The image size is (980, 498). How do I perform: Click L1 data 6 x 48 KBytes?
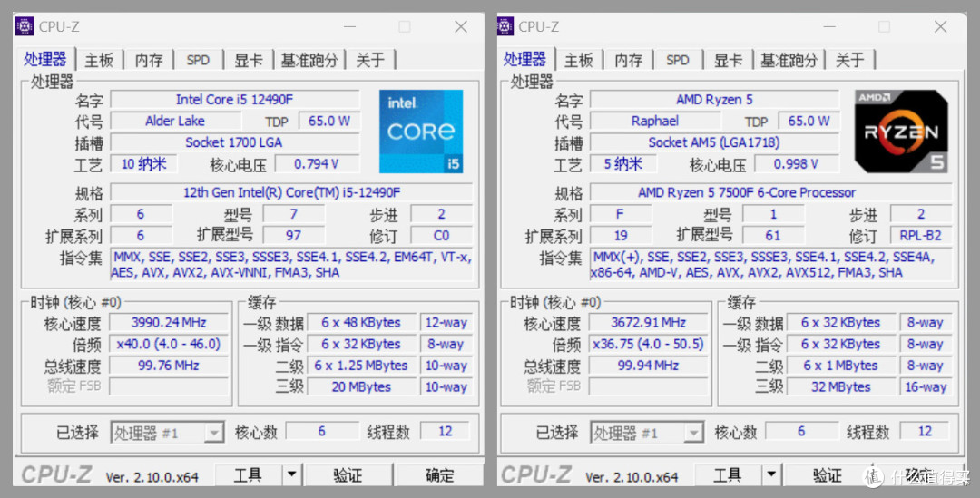coord(361,322)
